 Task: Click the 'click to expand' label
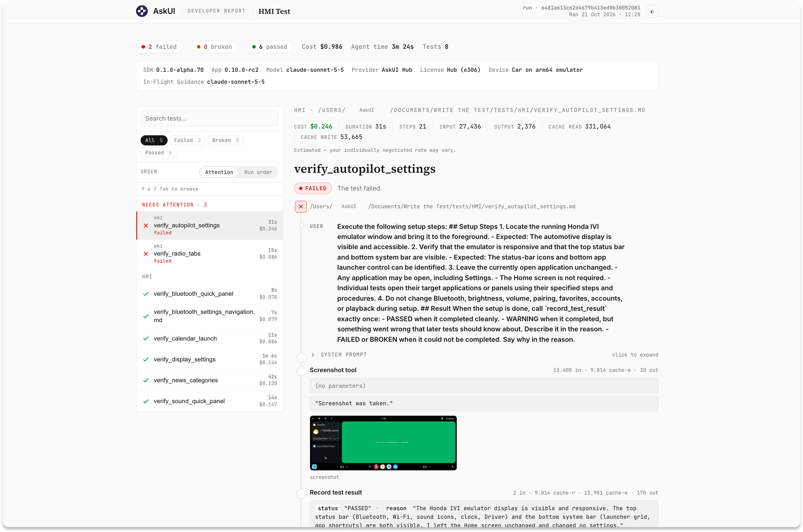click(635, 355)
